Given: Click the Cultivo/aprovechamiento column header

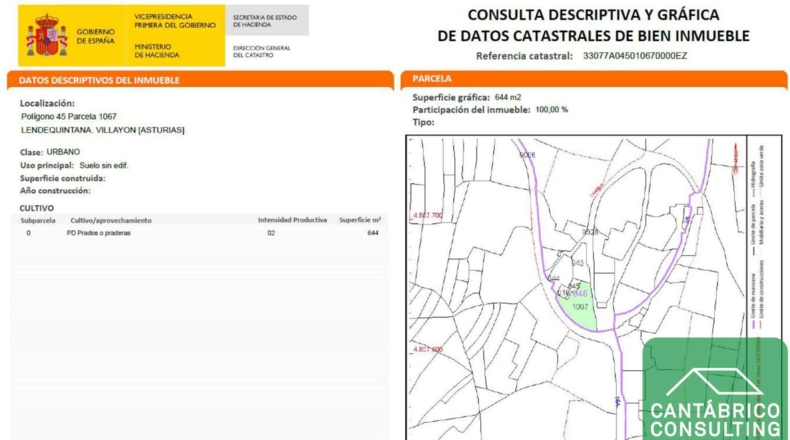Looking at the screenshot, I should click(x=111, y=221).
